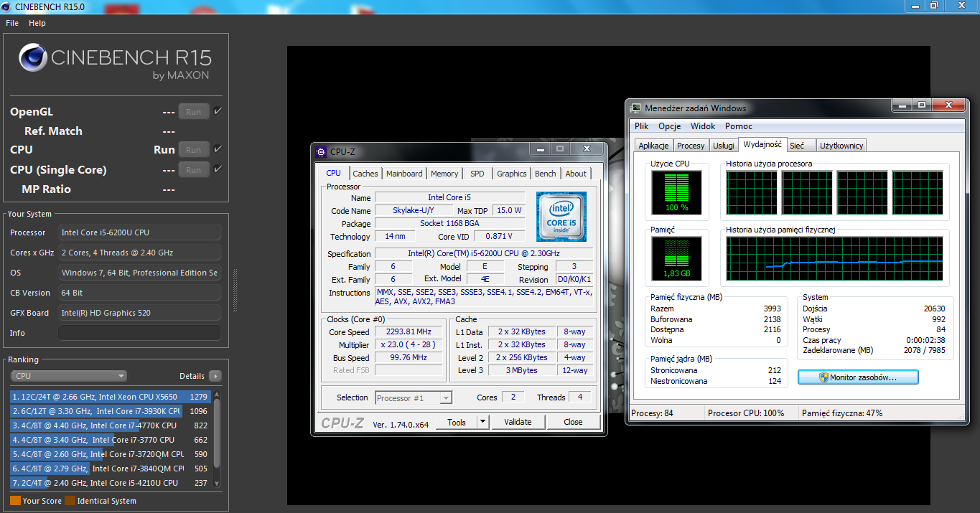Select the Intel Core i7-3770 ranking row

click(x=110, y=440)
